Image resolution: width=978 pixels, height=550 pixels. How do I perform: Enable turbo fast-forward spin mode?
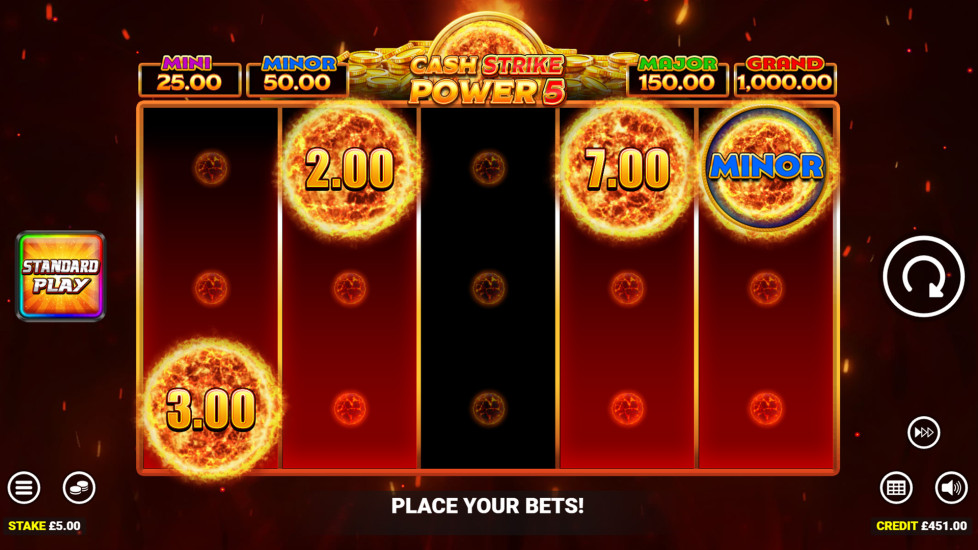923,432
